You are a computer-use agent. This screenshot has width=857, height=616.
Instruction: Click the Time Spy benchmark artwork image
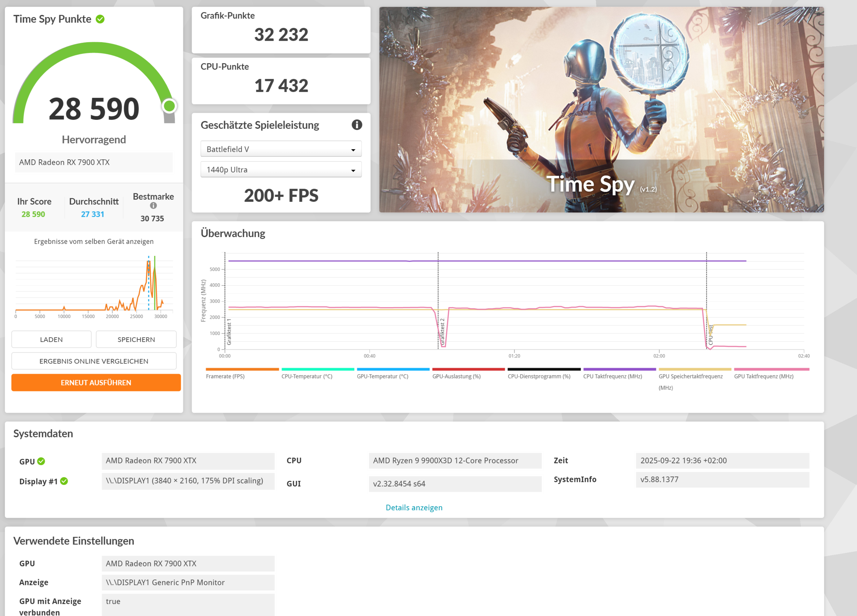click(601, 110)
